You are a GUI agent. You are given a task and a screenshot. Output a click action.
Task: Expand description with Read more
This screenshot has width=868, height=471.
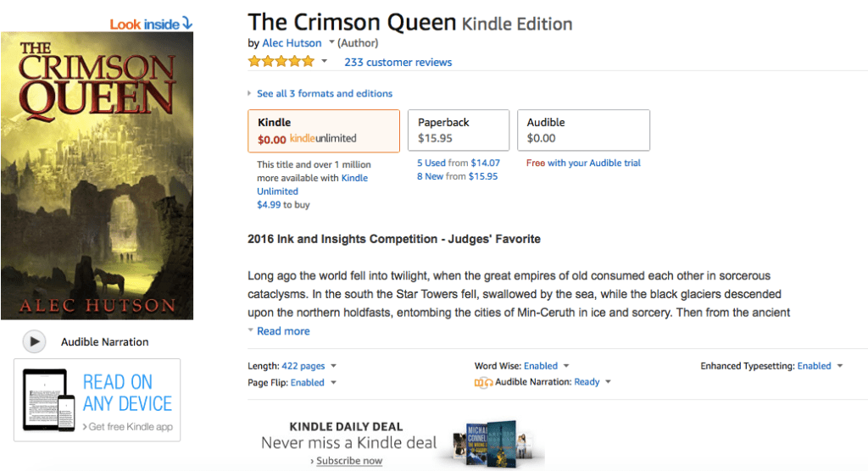[283, 331]
